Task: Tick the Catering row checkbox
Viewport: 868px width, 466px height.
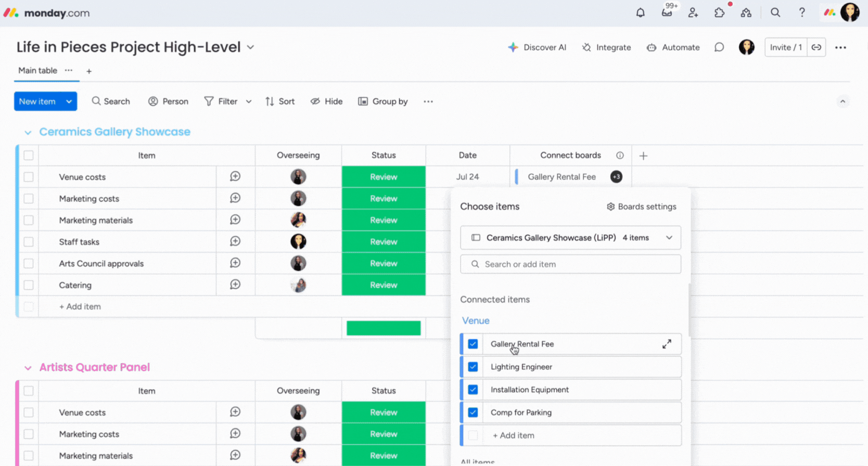Action: pyautogui.click(x=29, y=285)
